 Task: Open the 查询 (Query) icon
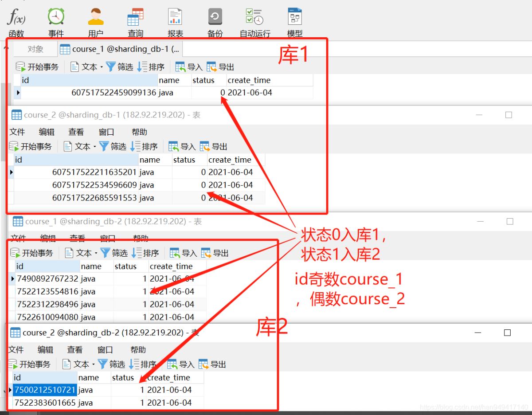click(x=135, y=22)
